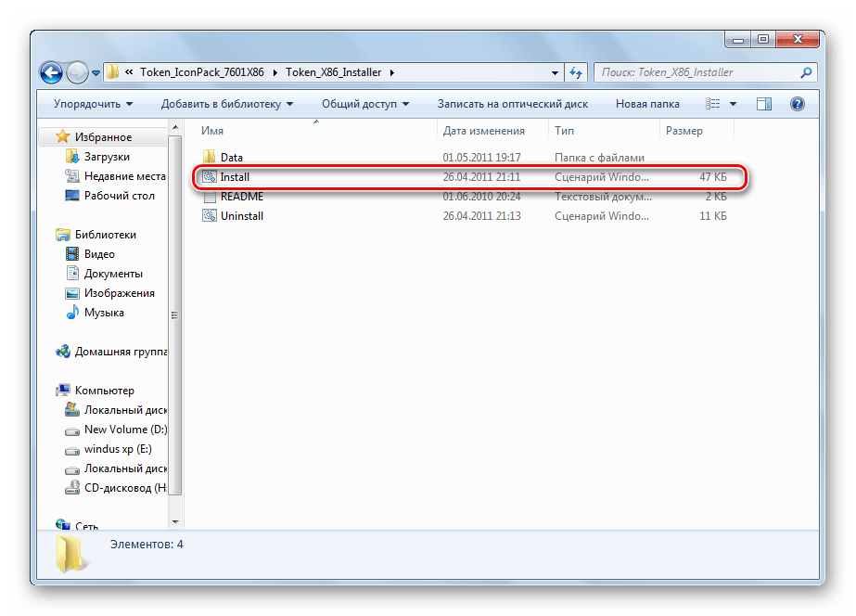The width and height of the screenshot is (856, 616).
Task: Open the Упорядочить dropdown menu
Action: (x=93, y=104)
